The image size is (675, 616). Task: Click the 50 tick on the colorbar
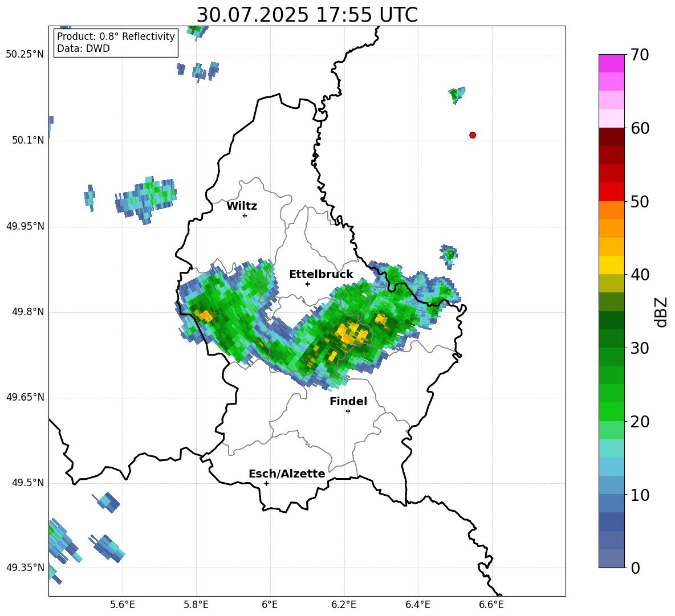point(639,201)
